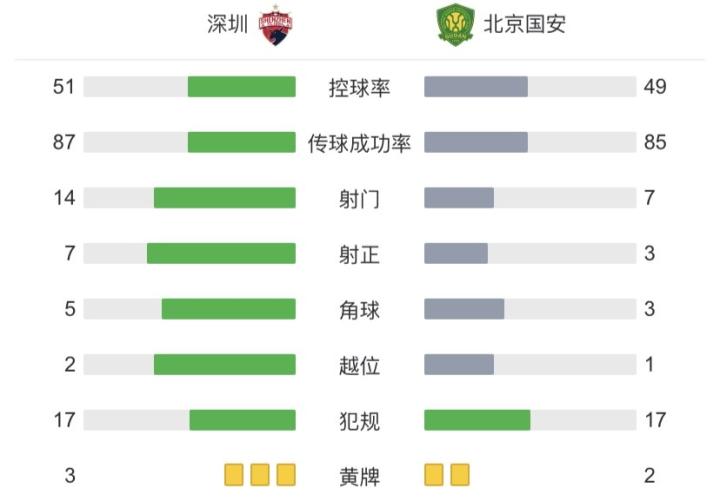Viewport: 720px width, 501px height.
Task: Click Shenzhen's green possession bar
Action: coord(242,87)
